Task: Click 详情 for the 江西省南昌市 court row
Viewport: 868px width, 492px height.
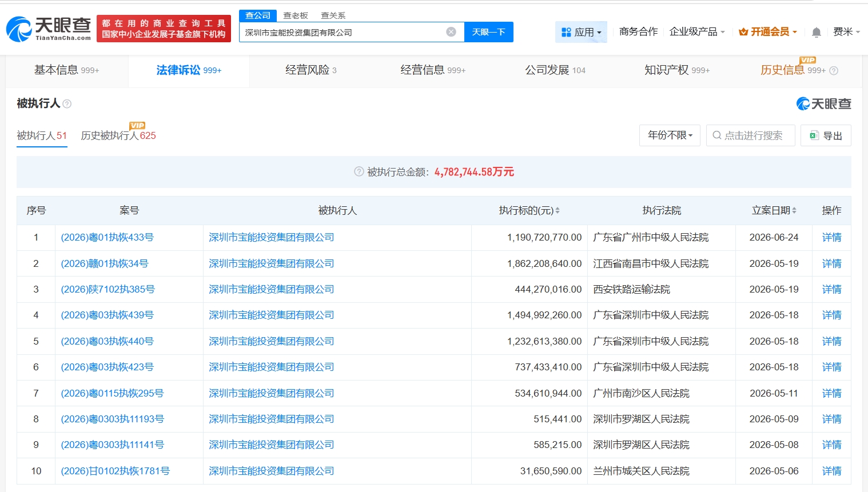Action: [831, 264]
